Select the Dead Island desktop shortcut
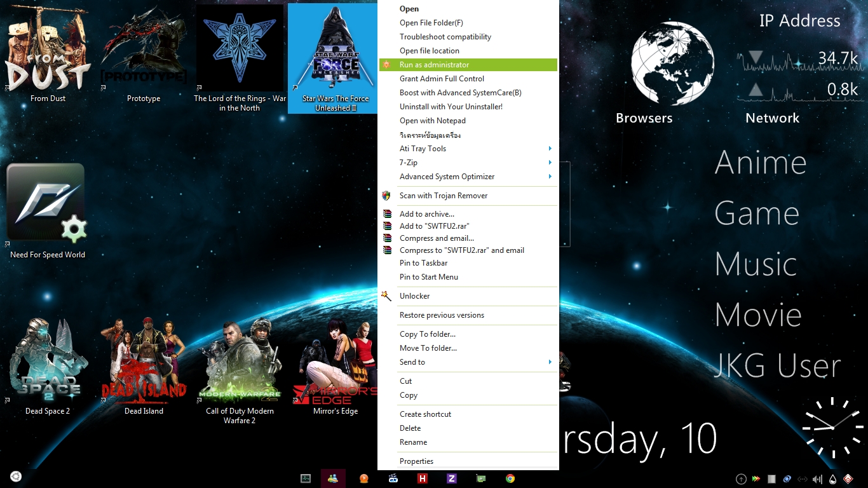The width and height of the screenshot is (868, 488). click(144, 366)
